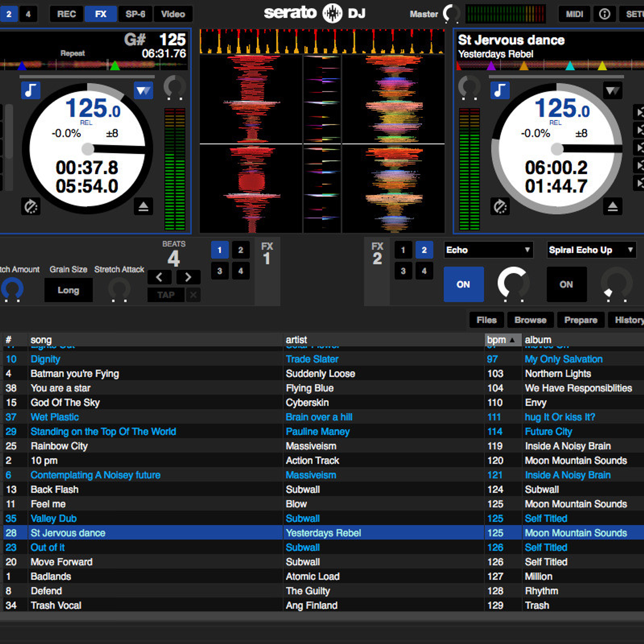Viewport: 644px width, 644px height.
Task: Click the TAP tempo button
Action: point(166,295)
